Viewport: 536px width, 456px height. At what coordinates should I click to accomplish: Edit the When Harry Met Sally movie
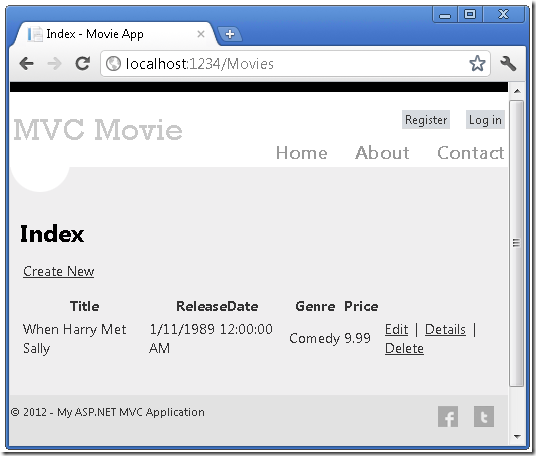tap(397, 330)
